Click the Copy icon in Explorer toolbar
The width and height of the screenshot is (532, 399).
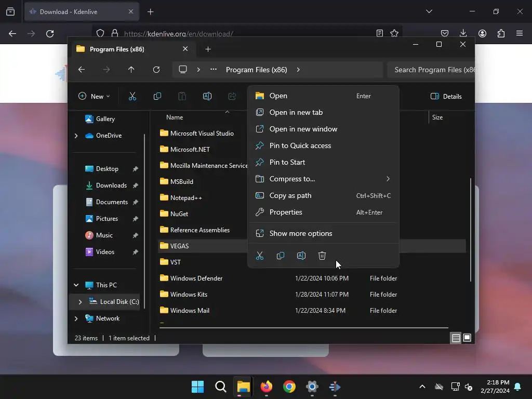pos(157,96)
